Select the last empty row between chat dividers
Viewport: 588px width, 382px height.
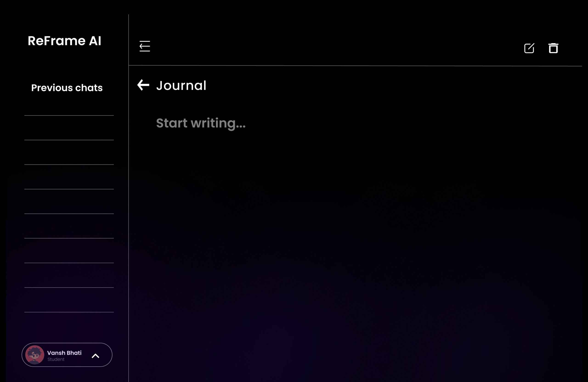tap(69, 300)
